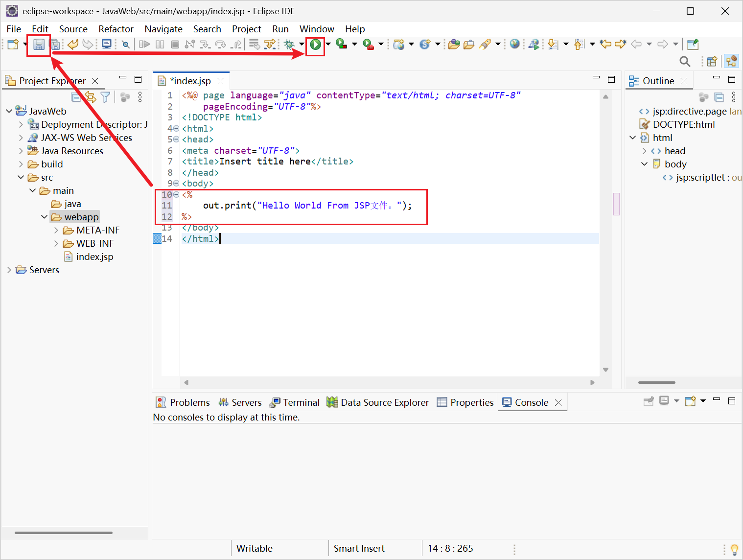This screenshot has height=560, width=743.
Task: Click the Next Annotation arrow icon
Action: coord(553,45)
